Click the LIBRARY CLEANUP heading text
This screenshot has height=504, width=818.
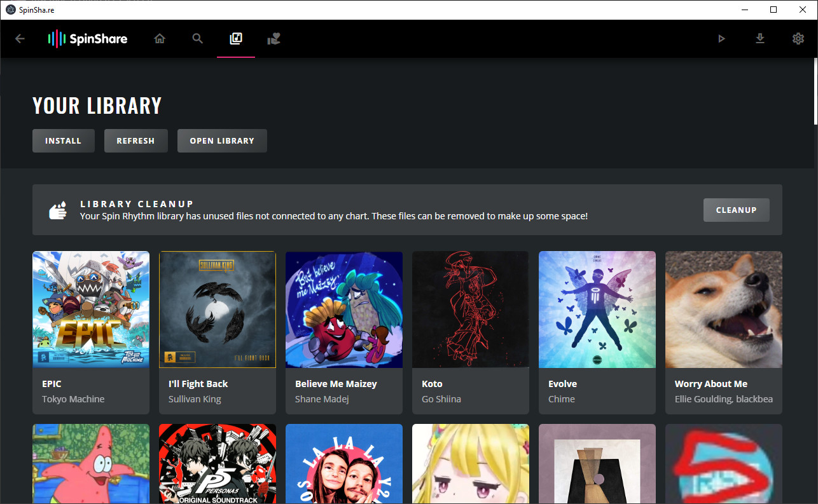click(137, 204)
